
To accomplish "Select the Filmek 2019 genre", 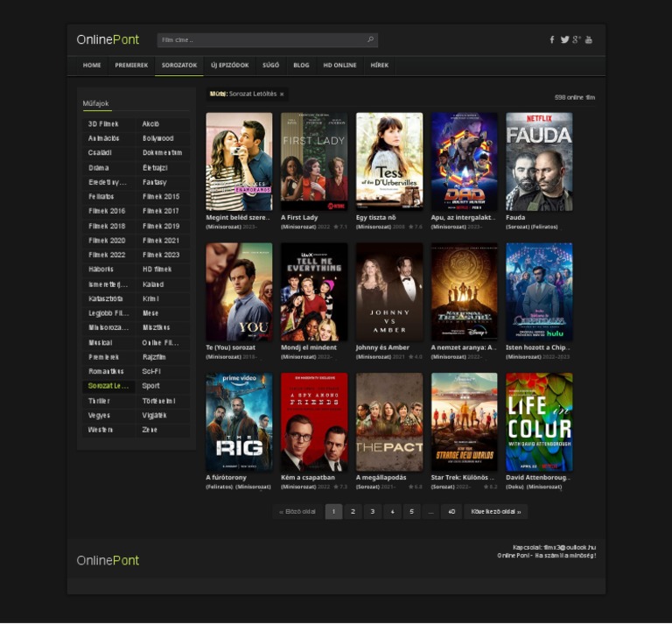I will point(163,227).
